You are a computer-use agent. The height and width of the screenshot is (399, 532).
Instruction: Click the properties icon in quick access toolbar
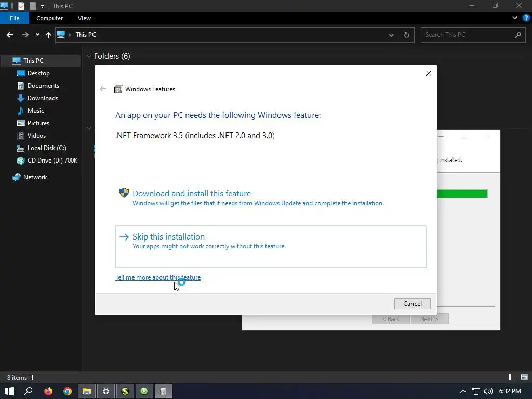(x=21, y=6)
